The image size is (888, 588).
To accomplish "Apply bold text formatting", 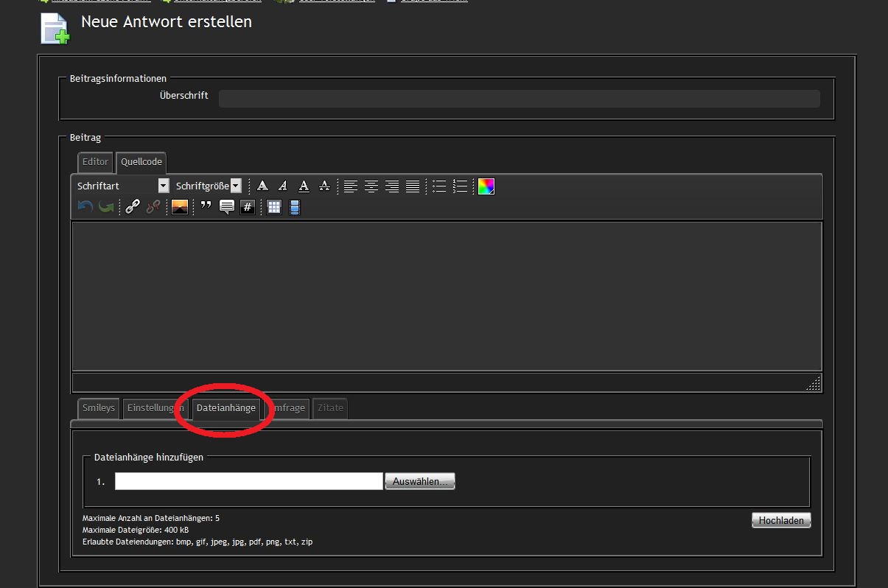I will 262,186.
